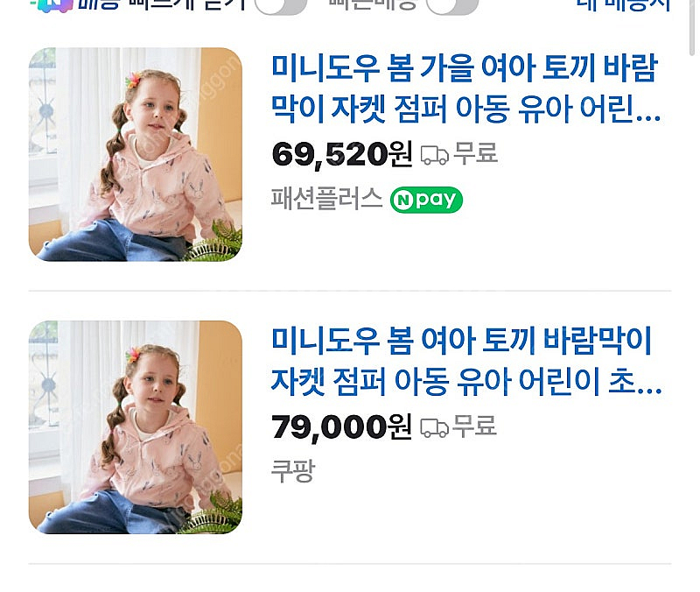This screenshot has height=592, width=700.
Task: Click 무료 shipping label of first item
Action: pos(475,153)
